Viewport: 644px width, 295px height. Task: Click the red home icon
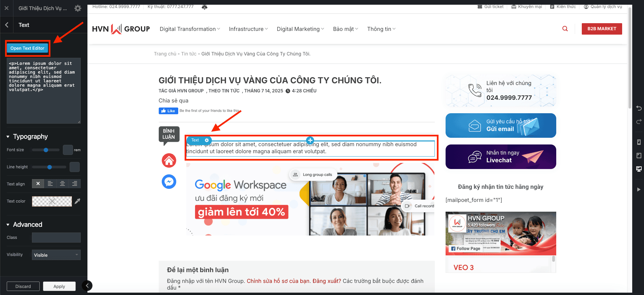[169, 160]
